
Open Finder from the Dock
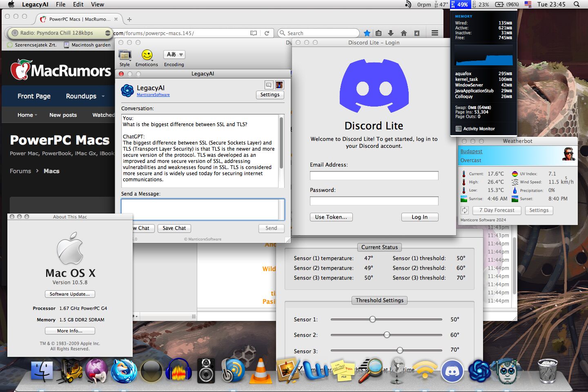[42, 371]
